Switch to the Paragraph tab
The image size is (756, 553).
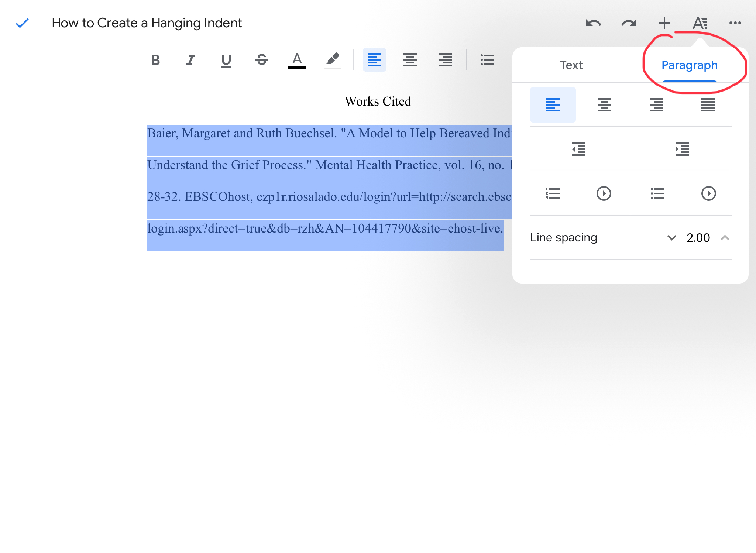pos(690,65)
